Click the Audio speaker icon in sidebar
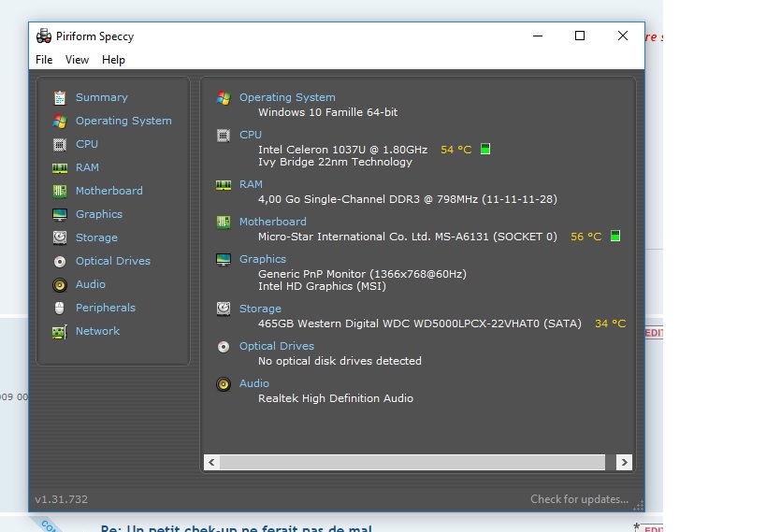 (x=60, y=284)
